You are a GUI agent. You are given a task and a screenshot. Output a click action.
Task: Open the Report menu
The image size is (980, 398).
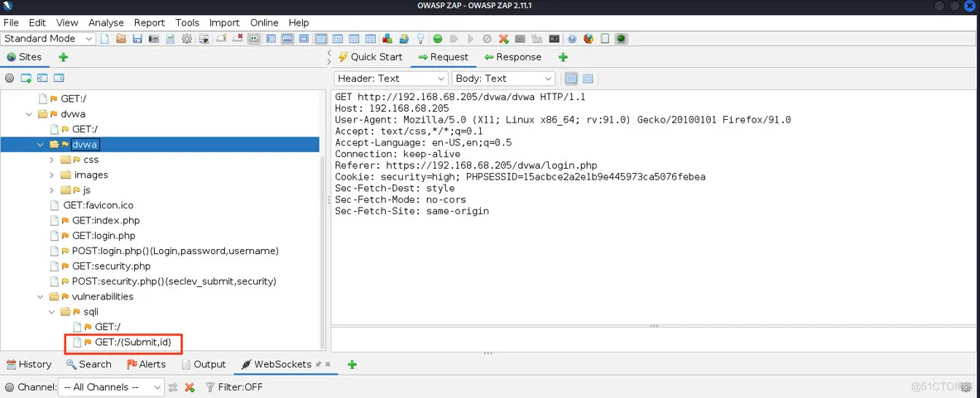pos(149,22)
